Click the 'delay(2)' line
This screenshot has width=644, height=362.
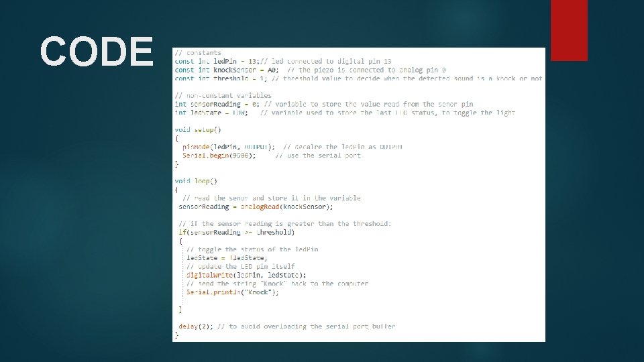(x=287, y=326)
